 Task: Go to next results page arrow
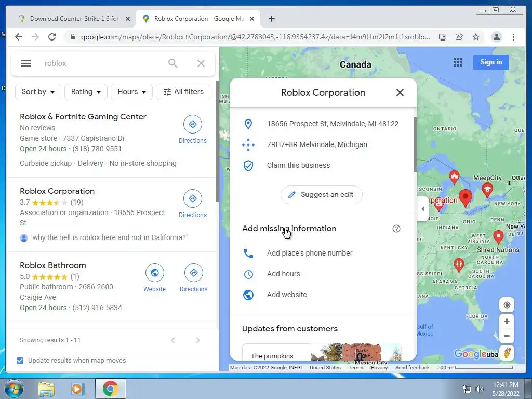coord(198,340)
